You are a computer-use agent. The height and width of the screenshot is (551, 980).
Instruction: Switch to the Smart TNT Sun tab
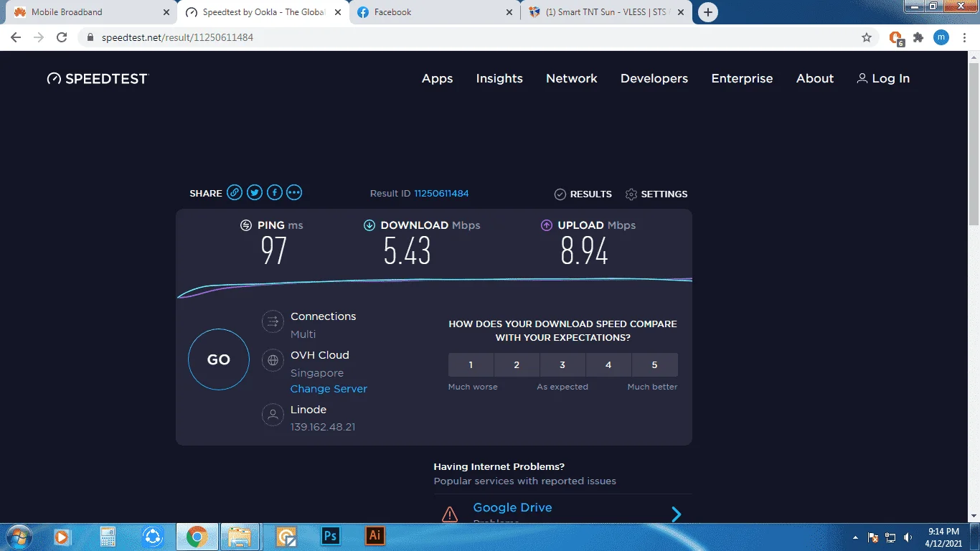606,12
